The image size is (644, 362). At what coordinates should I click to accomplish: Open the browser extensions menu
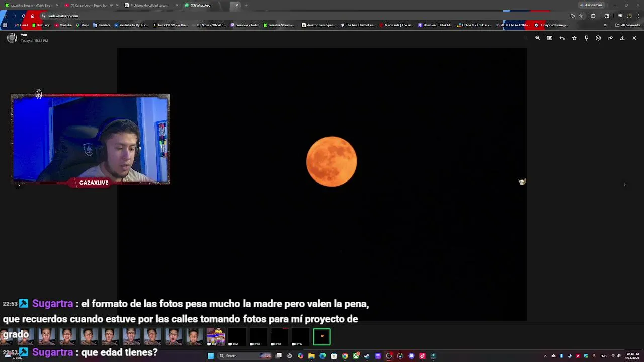[x=593, y=16]
